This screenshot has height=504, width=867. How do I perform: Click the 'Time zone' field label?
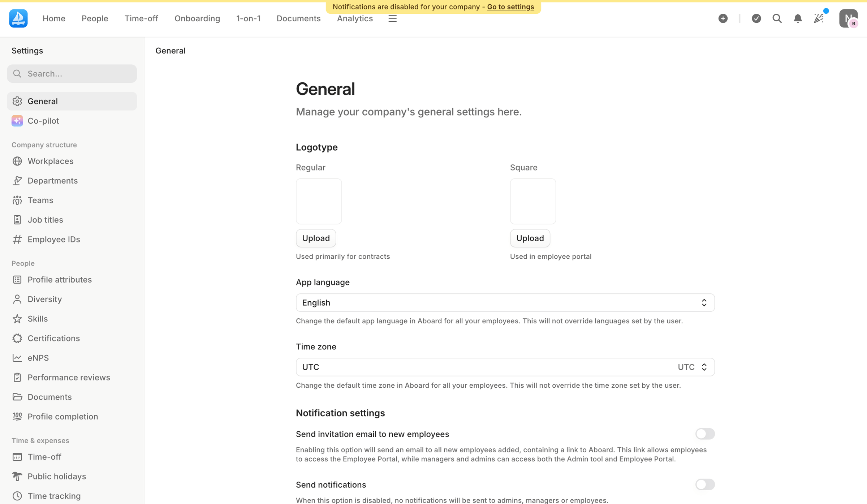[316, 346]
